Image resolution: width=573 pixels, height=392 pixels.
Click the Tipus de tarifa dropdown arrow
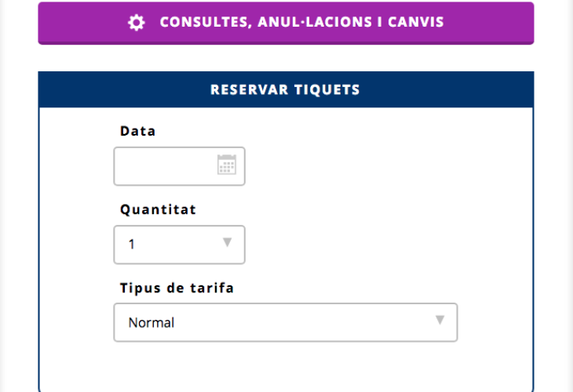[440, 320]
